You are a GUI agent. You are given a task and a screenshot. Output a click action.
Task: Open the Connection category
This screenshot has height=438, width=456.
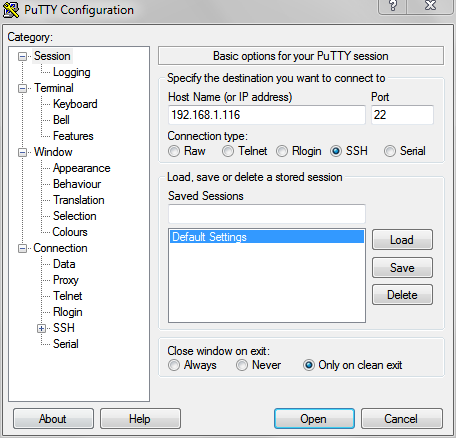coord(60,248)
